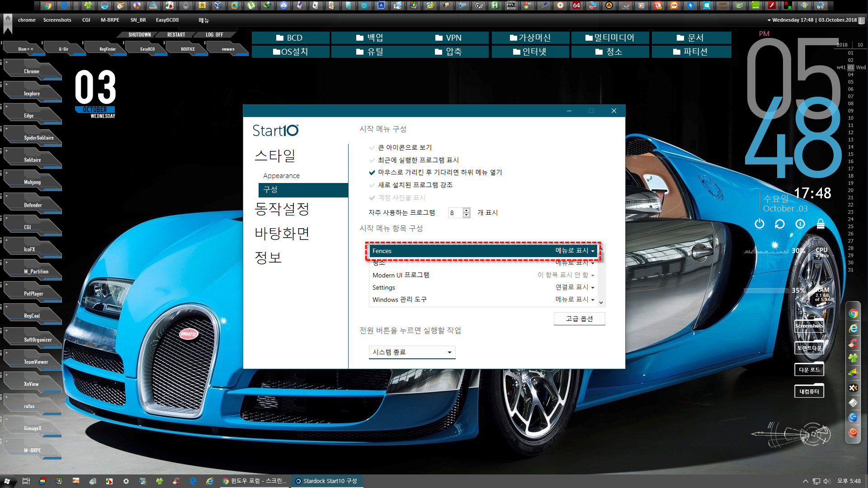Open Fences row display mode dropdown

575,251
